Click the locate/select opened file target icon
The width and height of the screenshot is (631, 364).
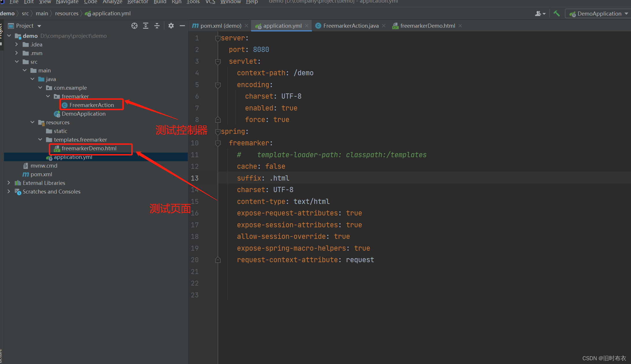pyautogui.click(x=134, y=26)
